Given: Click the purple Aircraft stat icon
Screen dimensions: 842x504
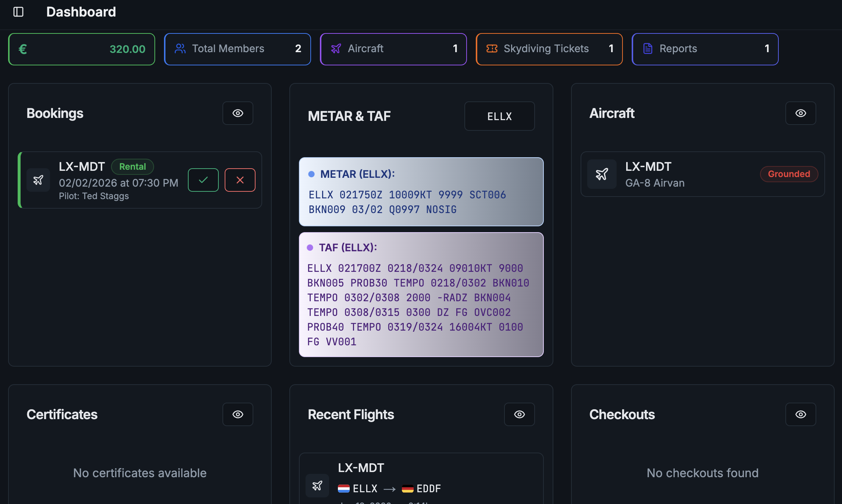Looking at the screenshot, I should 336,49.
